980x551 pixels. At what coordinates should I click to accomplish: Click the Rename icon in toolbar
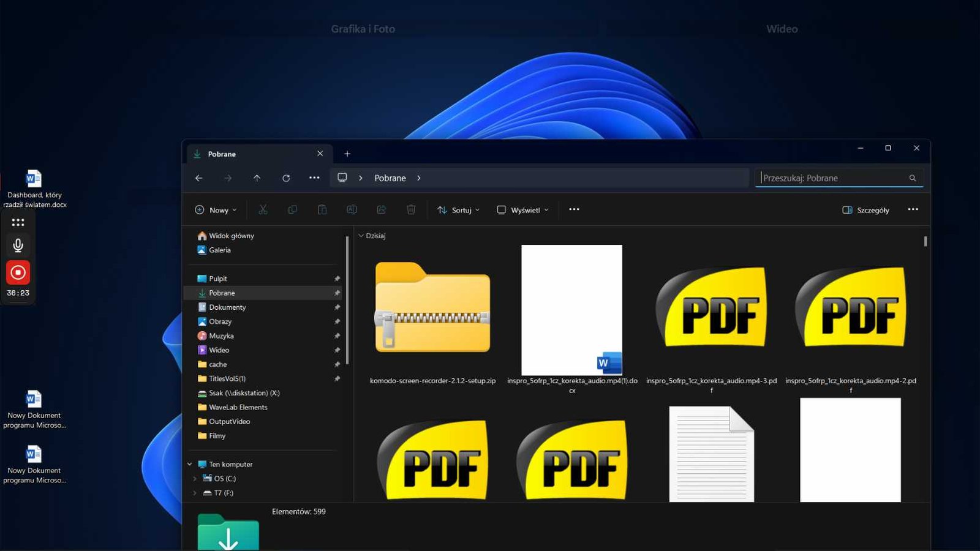click(x=352, y=210)
